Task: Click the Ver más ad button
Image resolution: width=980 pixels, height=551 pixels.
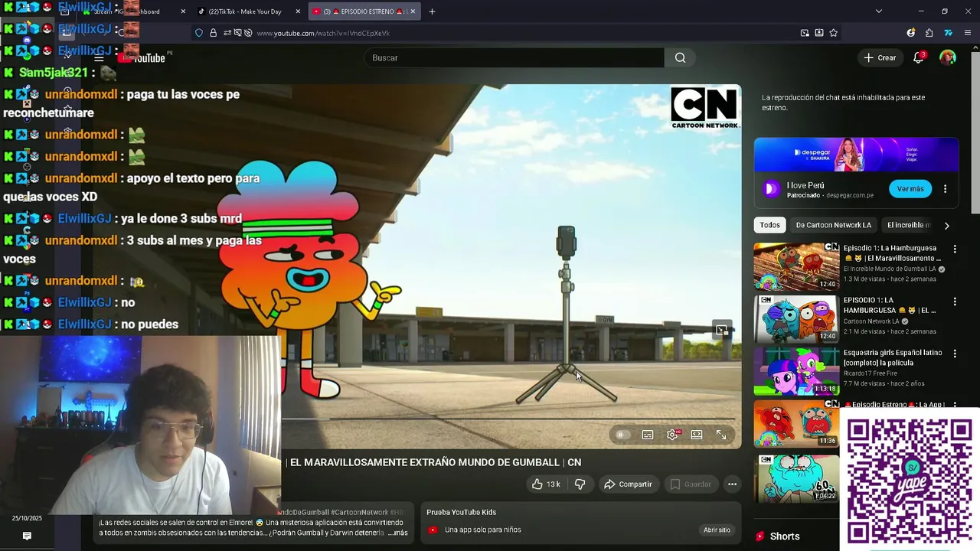Action: (x=910, y=188)
